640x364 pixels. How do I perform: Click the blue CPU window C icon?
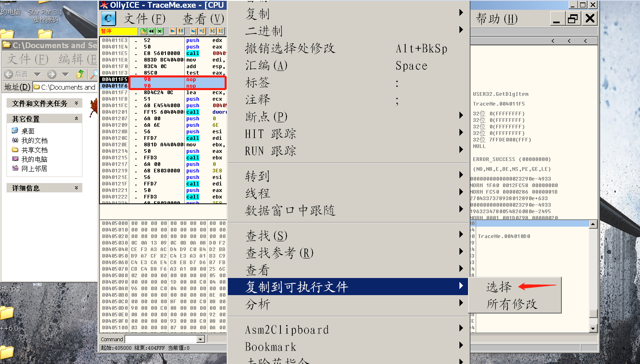tap(108, 18)
